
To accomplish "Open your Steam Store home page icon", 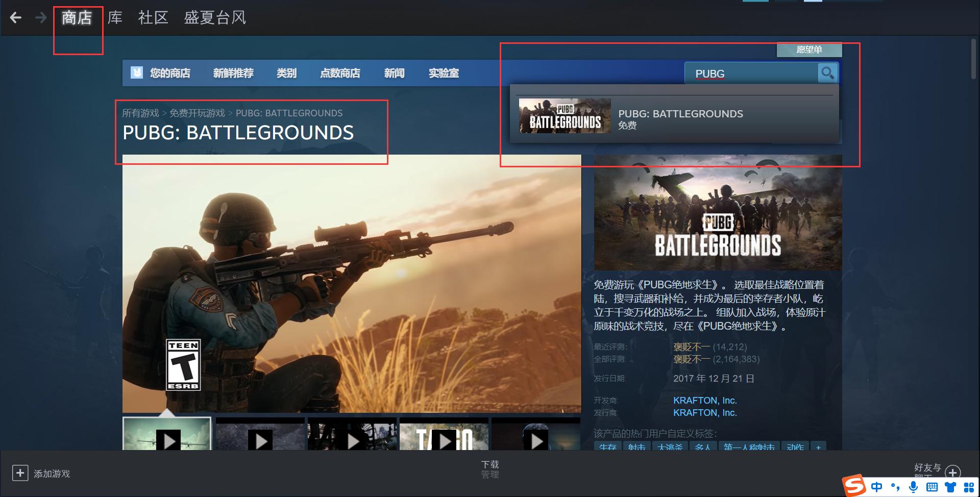I will click(x=137, y=73).
